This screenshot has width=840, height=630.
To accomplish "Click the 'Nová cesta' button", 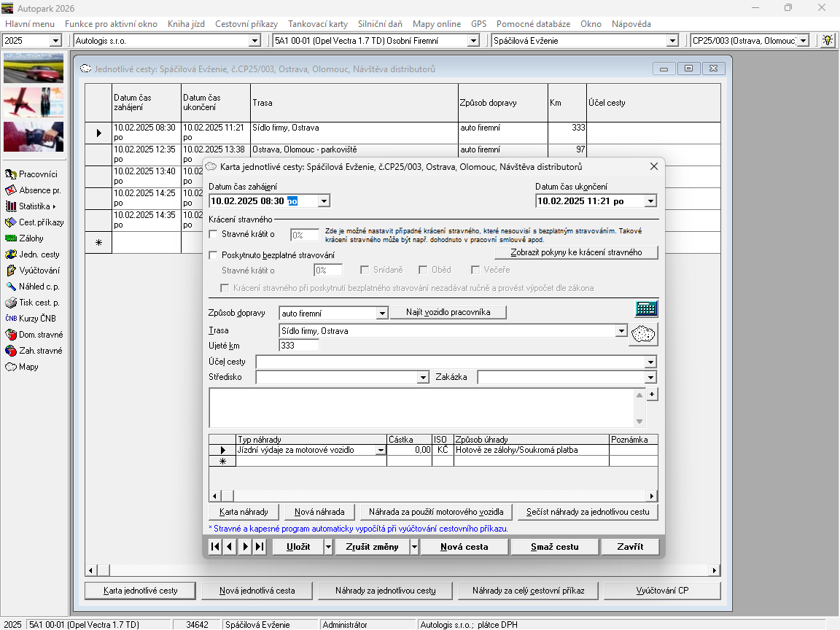I will click(464, 547).
